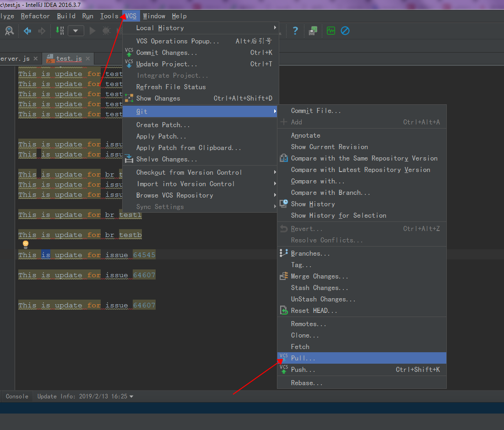
Task: Navigate back with the blue left arrow
Action: pos(27,31)
